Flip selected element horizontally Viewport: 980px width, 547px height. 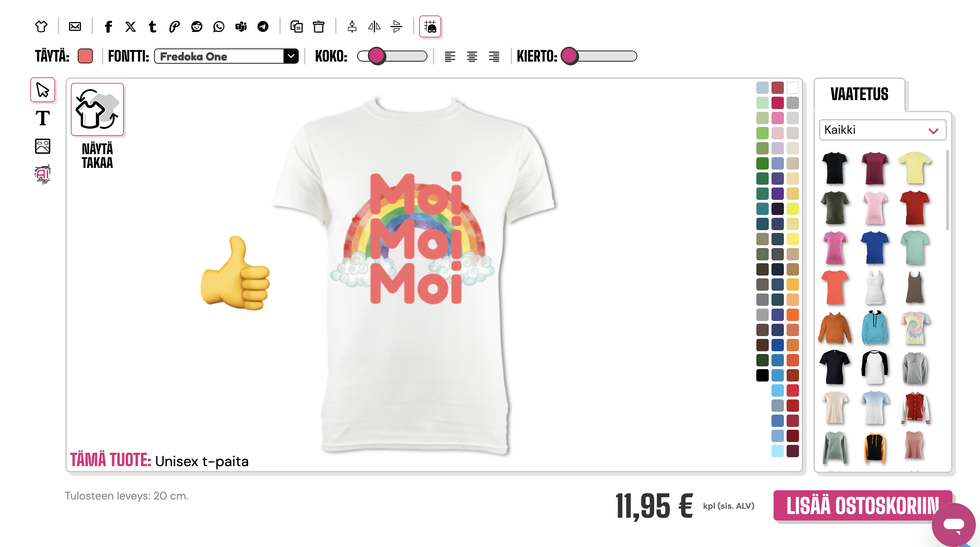point(374,26)
